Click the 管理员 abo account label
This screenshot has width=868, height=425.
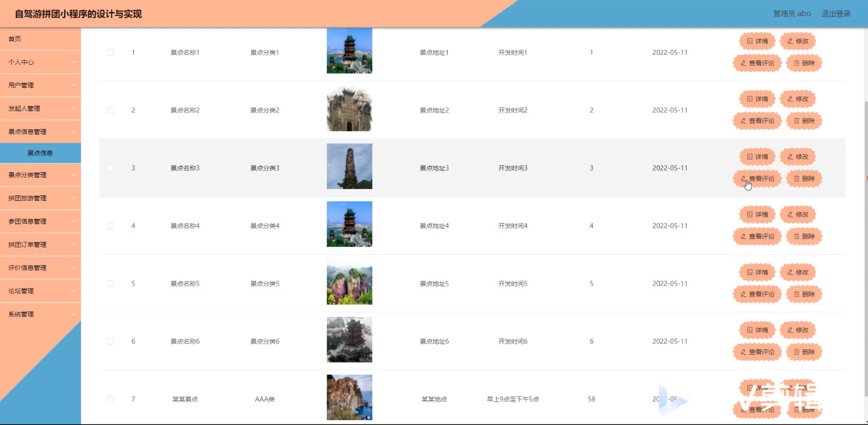(x=792, y=14)
